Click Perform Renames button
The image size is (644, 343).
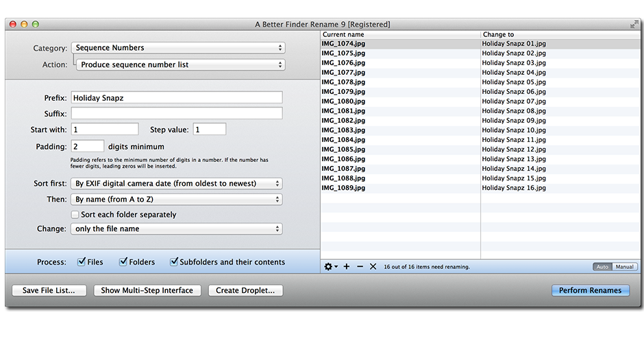click(590, 290)
